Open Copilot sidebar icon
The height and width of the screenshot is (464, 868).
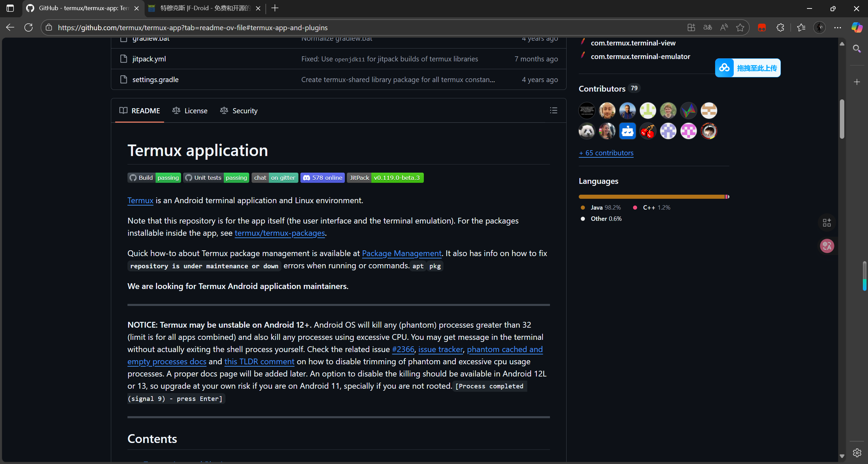click(x=857, y=27)
